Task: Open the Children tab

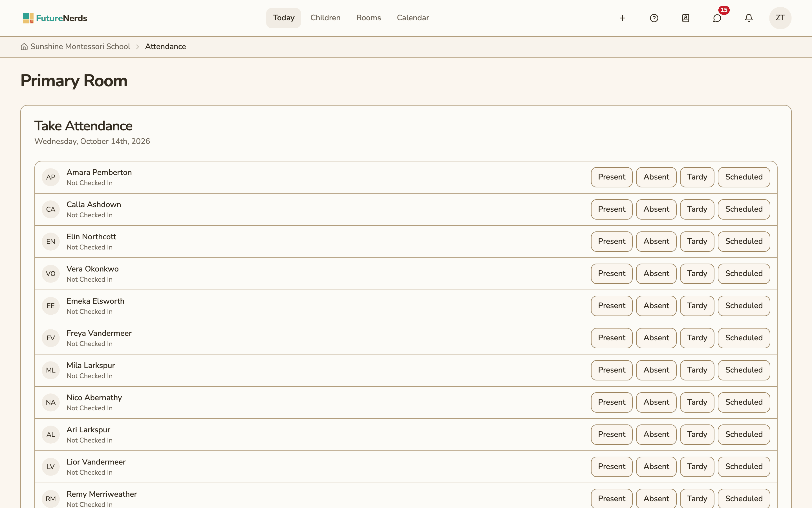Action: (x=325, y=18)
